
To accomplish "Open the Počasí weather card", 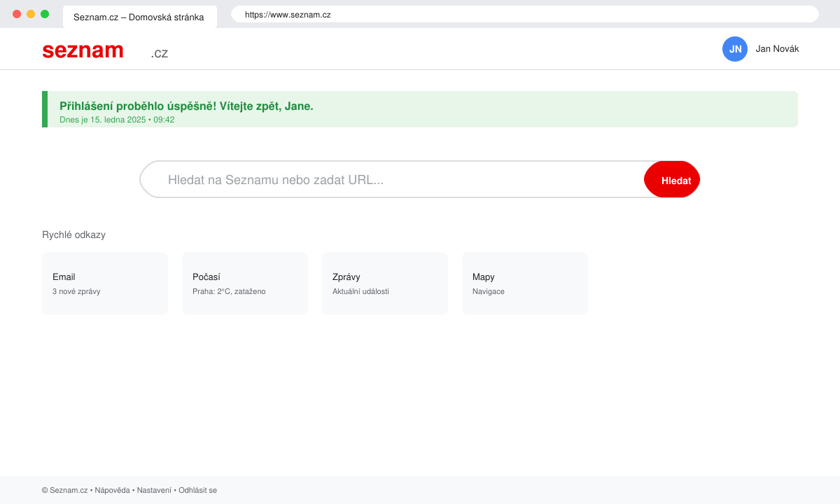I will pyautogui.click(x=245, y=283).
